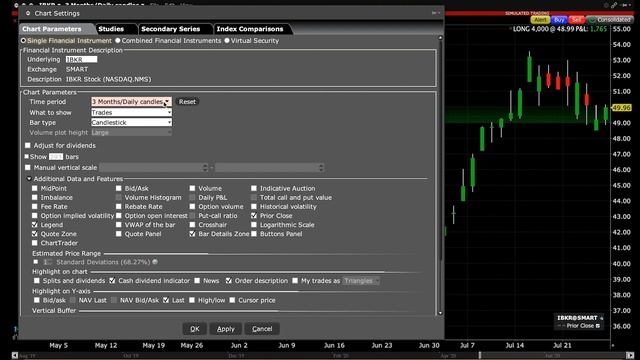This screenshot has height=360, width=640.
Task: Click the gear icon in the chart window's top right
Action: pos(607,5)
